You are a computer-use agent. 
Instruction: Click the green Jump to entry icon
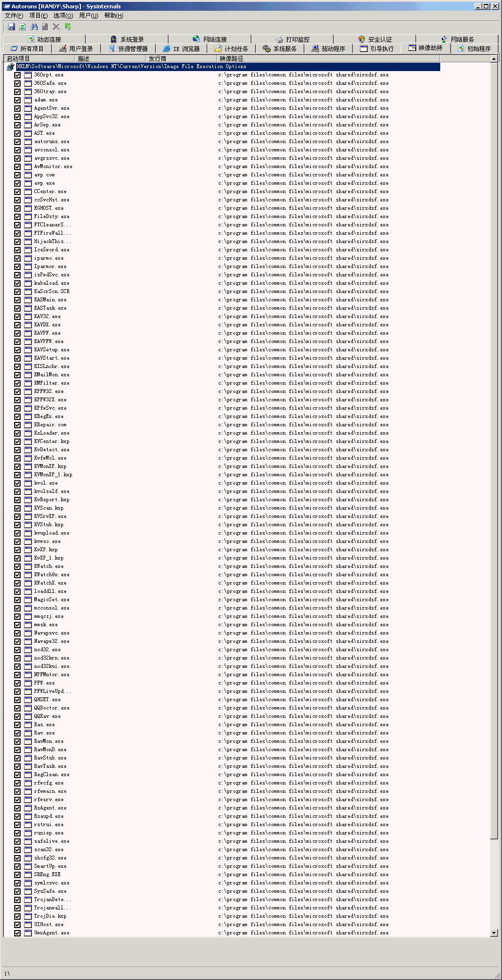click(68, 27)
